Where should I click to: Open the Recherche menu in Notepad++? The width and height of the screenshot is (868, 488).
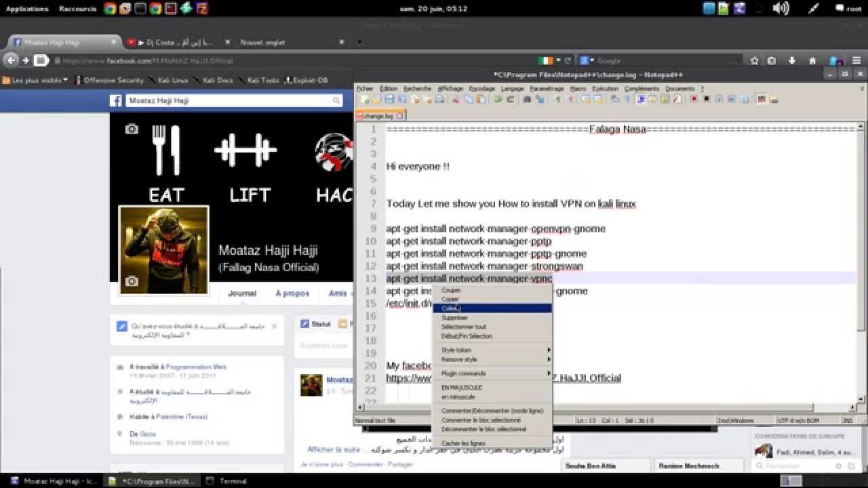coord(417,89)
